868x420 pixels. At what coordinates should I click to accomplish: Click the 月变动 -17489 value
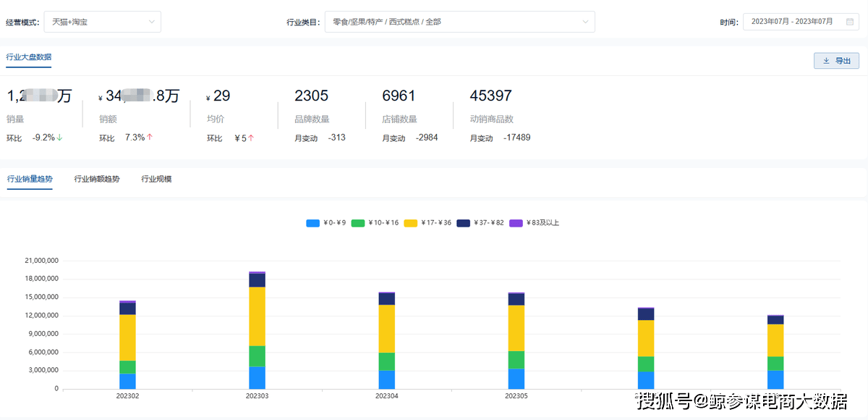[517, 138]
